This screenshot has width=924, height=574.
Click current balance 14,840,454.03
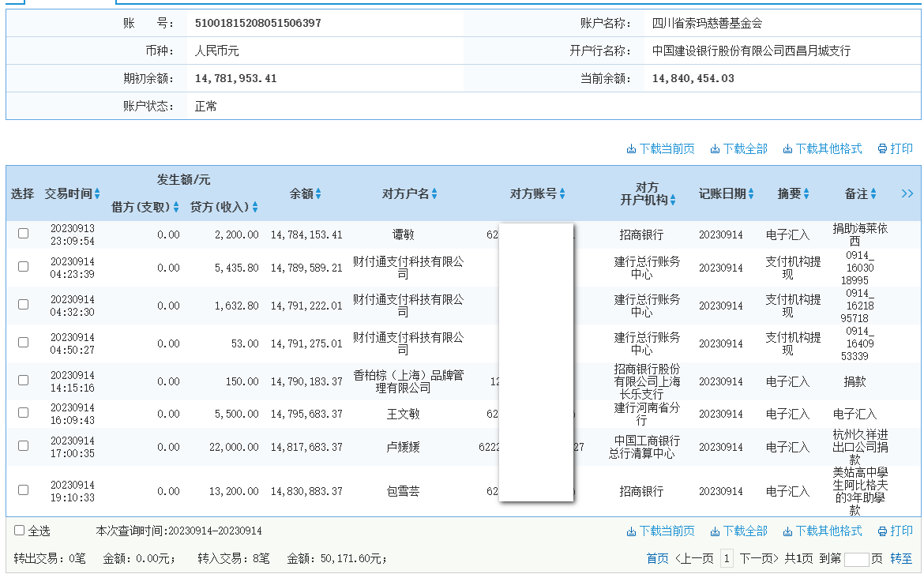693,78
